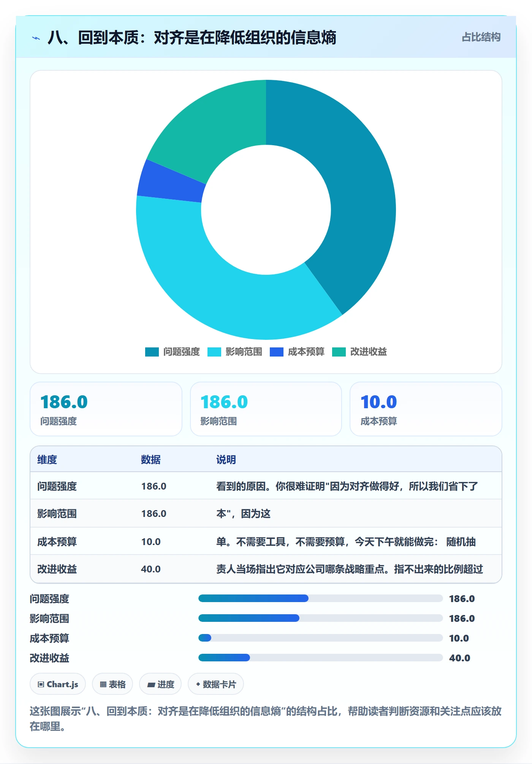This screenshot has width=532, height=764.
Task: Select the 进度 tag chip
Action: tap(160, 684)
